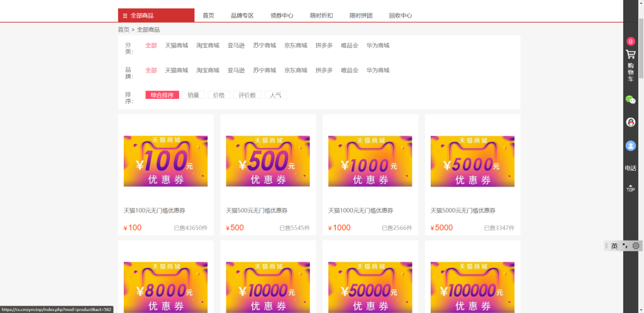Screen dimensions: 644x313
Task: Filter 品牌 by 淘宝商城
Action: coord(208,71)
